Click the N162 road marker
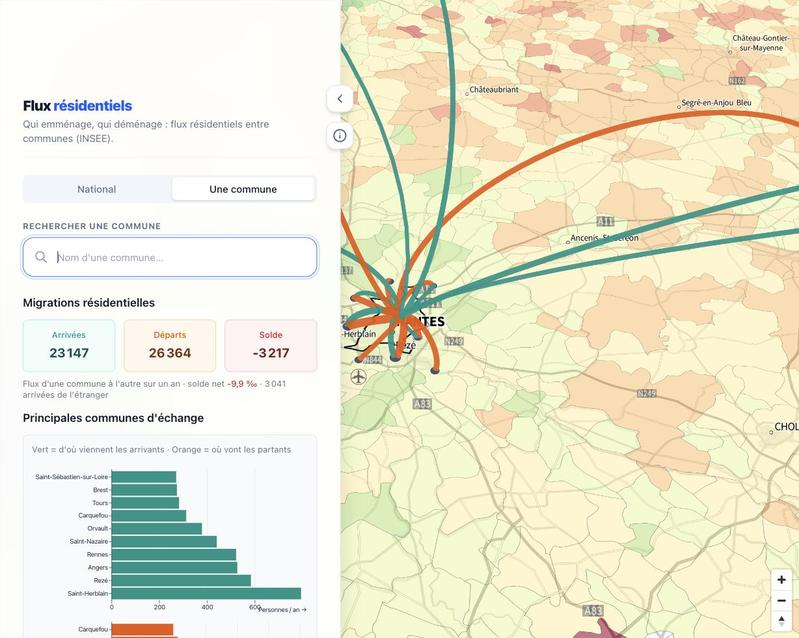The image size is (799, 638). (x=737, y=81)
